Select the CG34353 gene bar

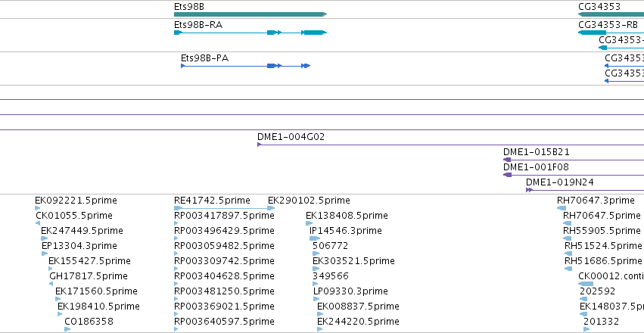click(610, 14)
